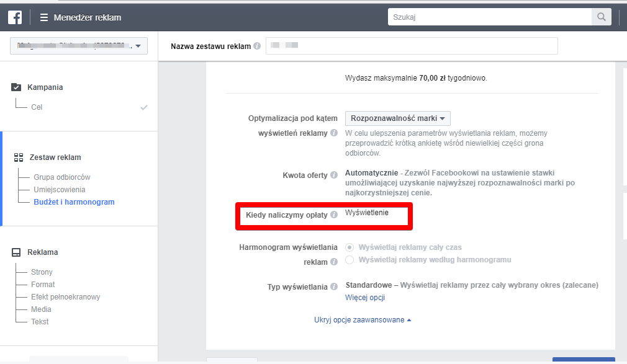Viewport: 627px width, 364px height.
Task: Click the info icon next to Kwota oferty
Action: point(334,175)
